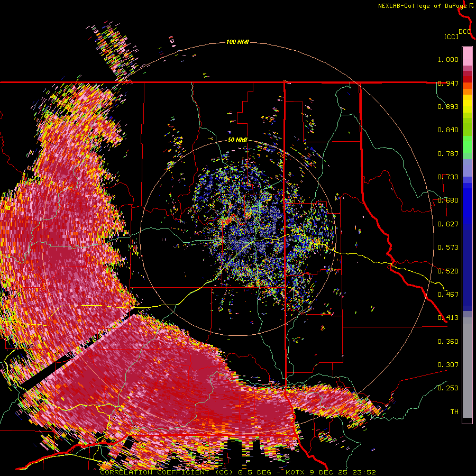Pick the lavender band near 0.733 on scale
Screen dimensions: 476x476
click(x=467, y=168)
